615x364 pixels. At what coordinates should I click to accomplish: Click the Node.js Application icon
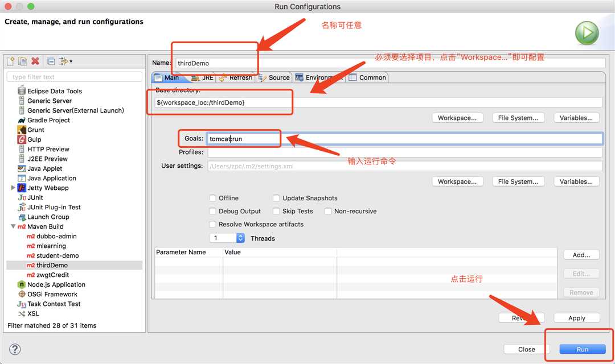point(22,284)
